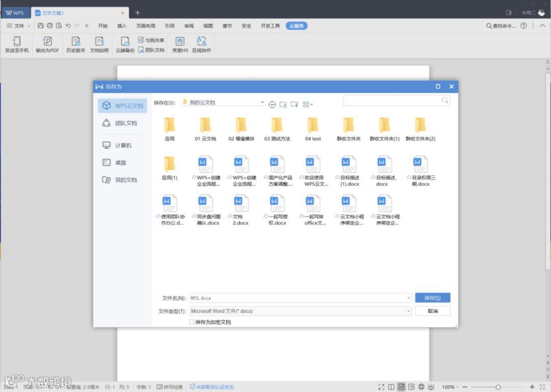Open History Versions (历史版本) tool
This screenshot has height=392, width=551.
click(x=76, y=44)
